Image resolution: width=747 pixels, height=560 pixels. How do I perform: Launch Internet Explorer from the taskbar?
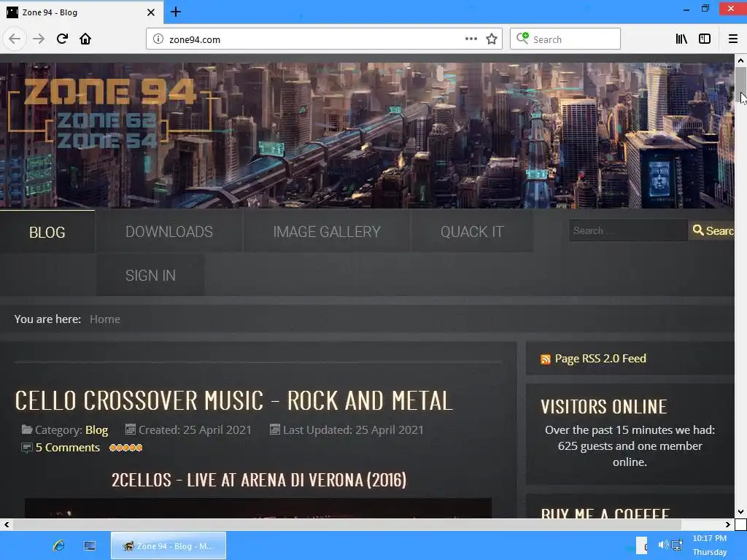58,545
